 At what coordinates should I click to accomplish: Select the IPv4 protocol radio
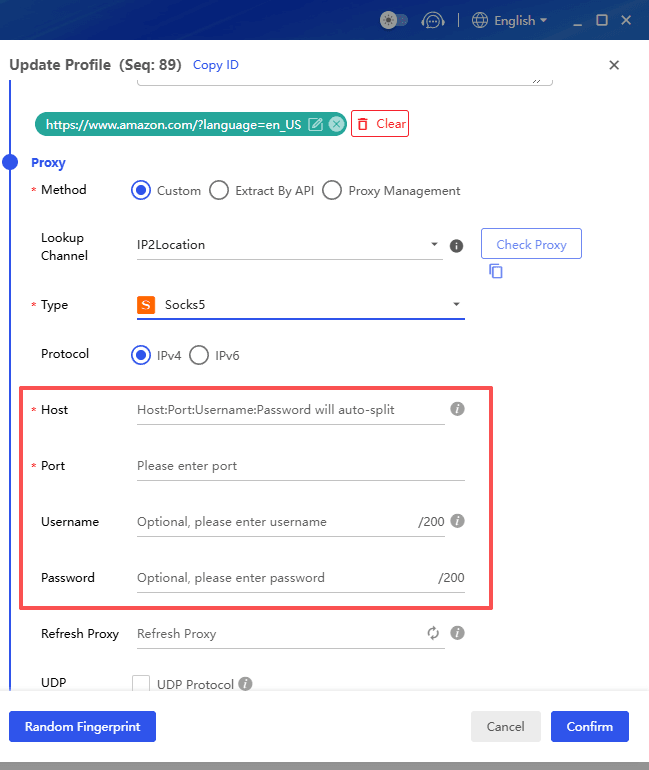(141, 355)
